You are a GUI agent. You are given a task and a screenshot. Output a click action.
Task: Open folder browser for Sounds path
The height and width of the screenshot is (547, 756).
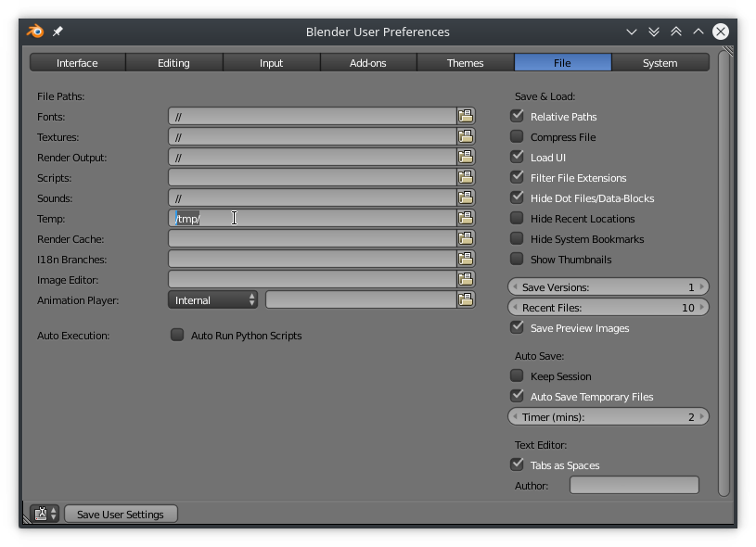point(466,197)
